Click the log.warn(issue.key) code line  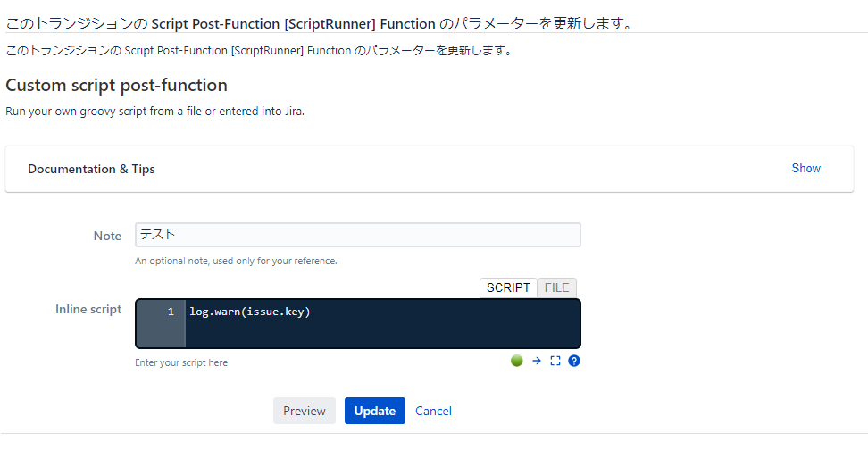[250, 312]
